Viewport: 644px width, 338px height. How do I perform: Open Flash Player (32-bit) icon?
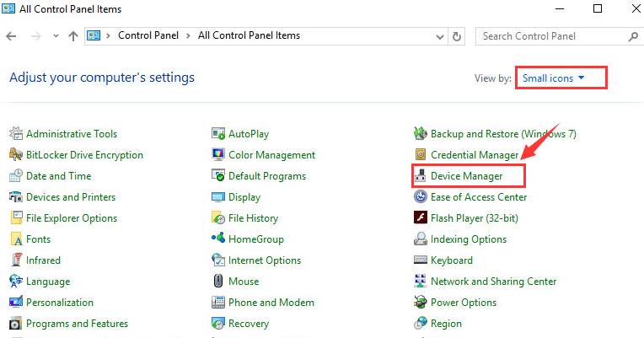point(420,217)
